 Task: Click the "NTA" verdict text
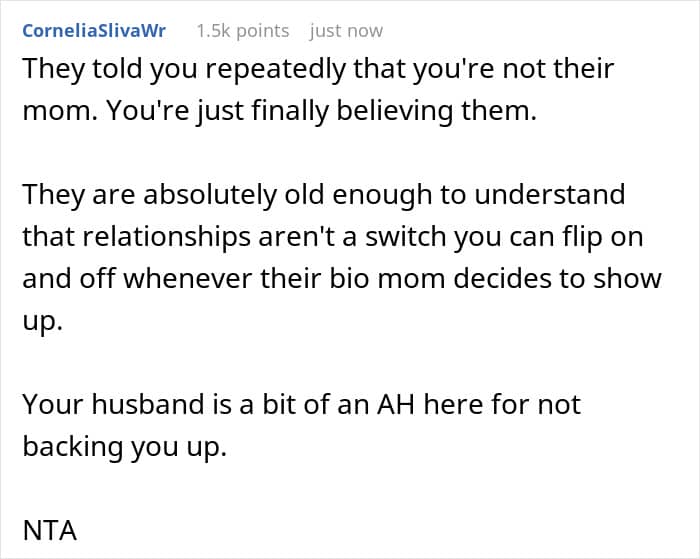coord(50,530)
